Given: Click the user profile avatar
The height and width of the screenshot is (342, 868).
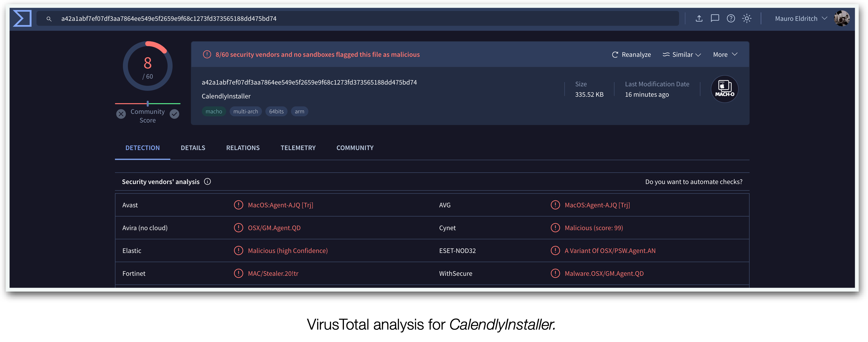Looking at the screenshot, I should pyautogui.click(x=842, y=18).
